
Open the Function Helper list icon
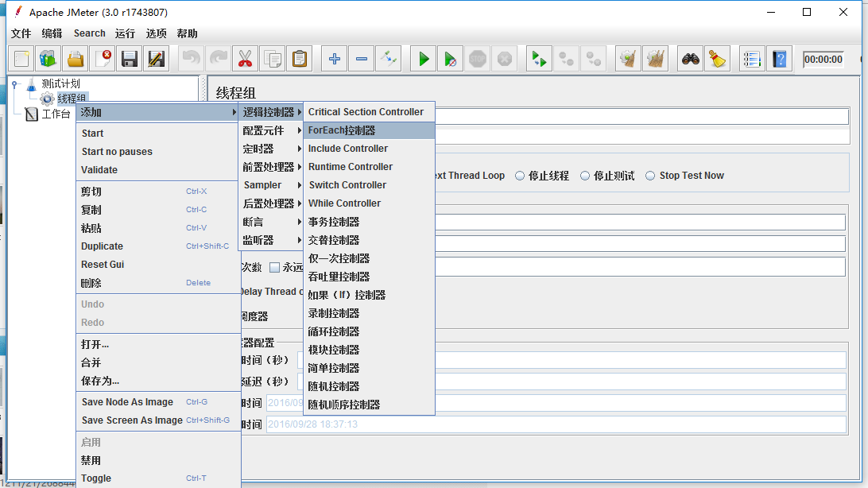coord(752,59)
